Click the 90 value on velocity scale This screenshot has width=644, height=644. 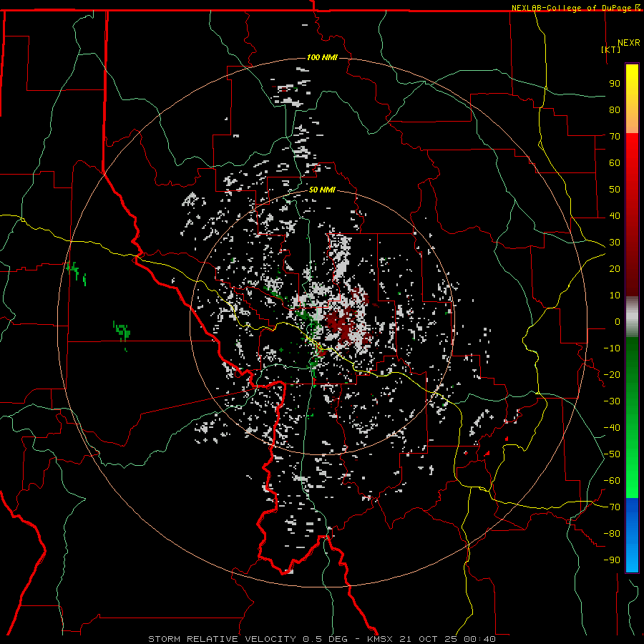(615, 84)
